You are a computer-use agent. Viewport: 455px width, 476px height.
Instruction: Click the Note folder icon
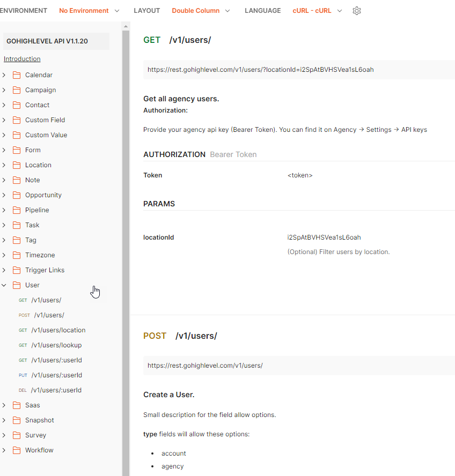pyautogui.click(x=17, y=180)
